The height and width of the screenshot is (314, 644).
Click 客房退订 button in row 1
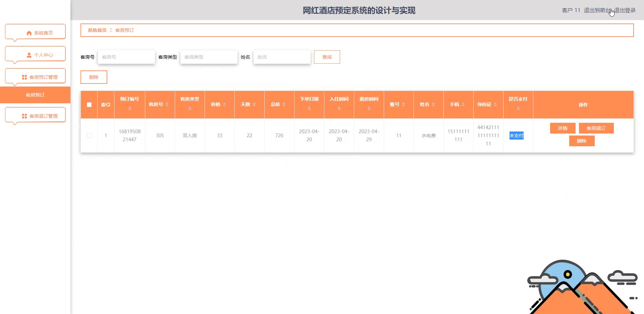[596, 128]
